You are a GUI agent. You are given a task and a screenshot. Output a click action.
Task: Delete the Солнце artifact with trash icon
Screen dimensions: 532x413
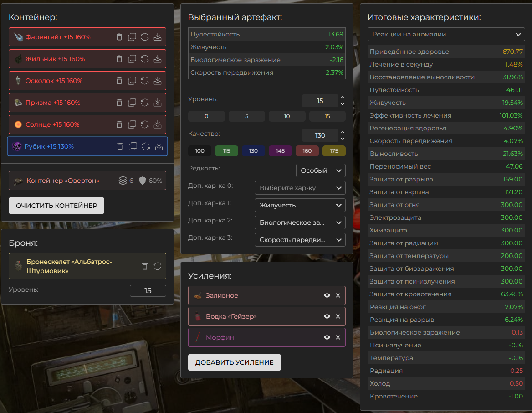[119, 124]
